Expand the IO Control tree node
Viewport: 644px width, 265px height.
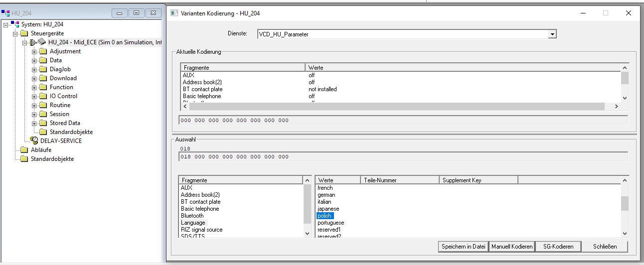(x=34, y=96)
